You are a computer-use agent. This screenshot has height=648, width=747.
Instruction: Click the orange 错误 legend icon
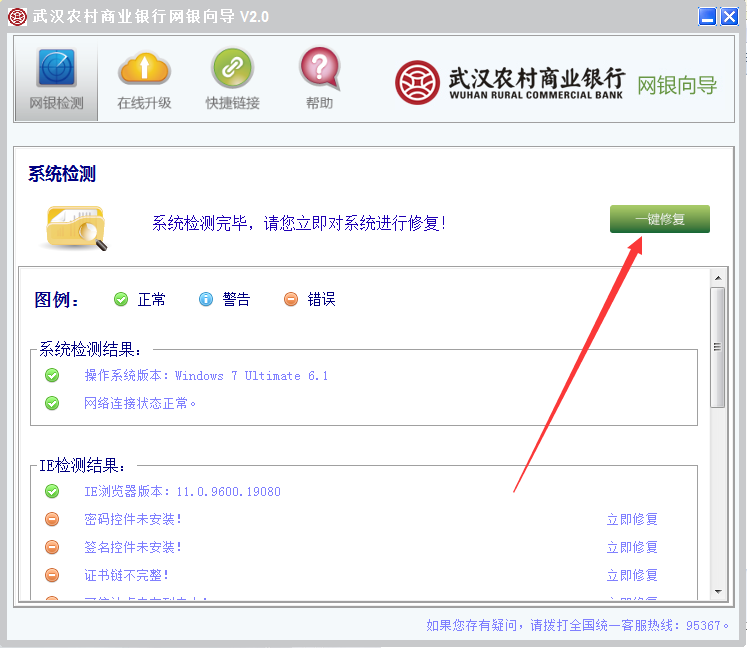coord(291,299)
